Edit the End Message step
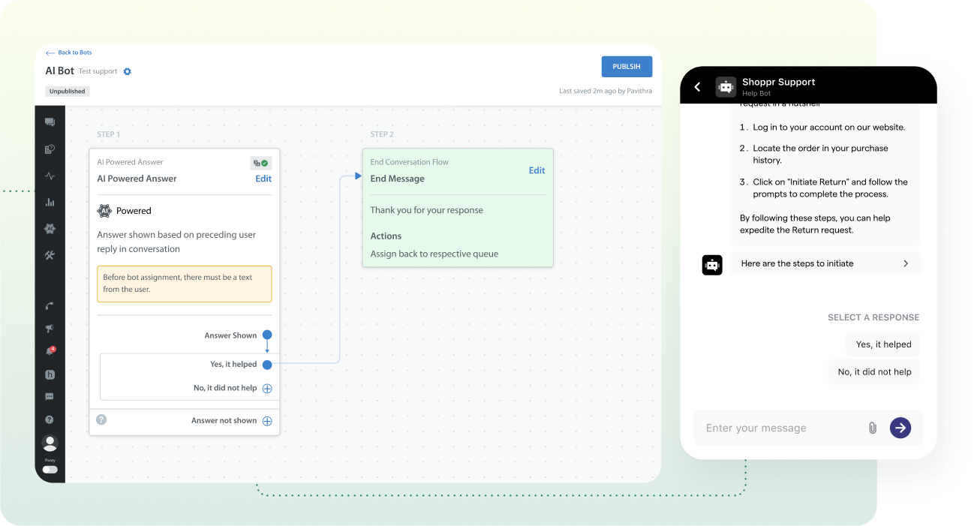This screenshot has width=980, height=526. (x=537, y=170)
